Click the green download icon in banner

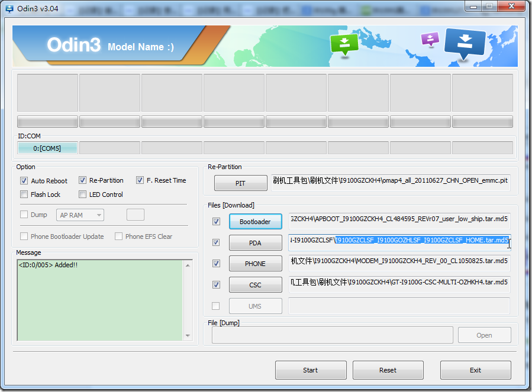344,44
